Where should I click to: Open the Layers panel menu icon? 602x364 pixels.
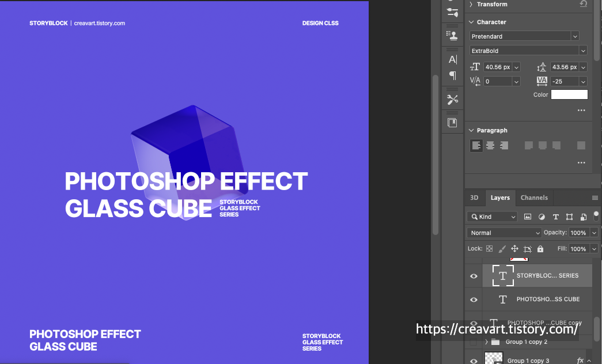595,198
